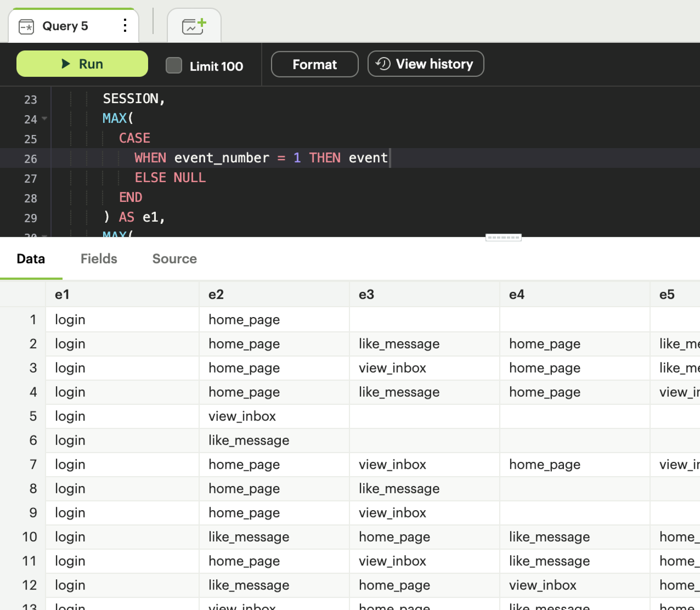Click the View history button
This screenshot has height=610, width=700.
pyautogui.click(x=425, y=64)
